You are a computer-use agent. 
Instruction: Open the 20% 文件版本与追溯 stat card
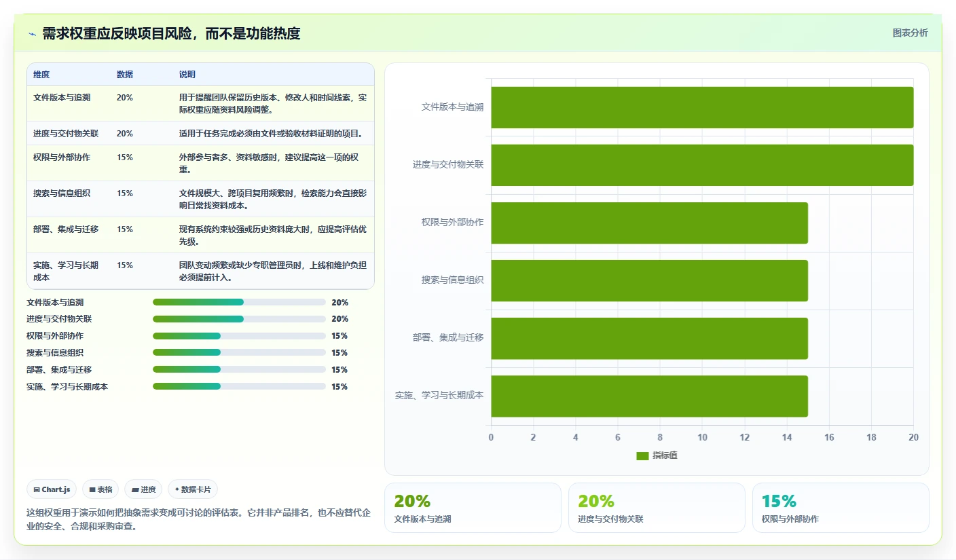[473, 508]
